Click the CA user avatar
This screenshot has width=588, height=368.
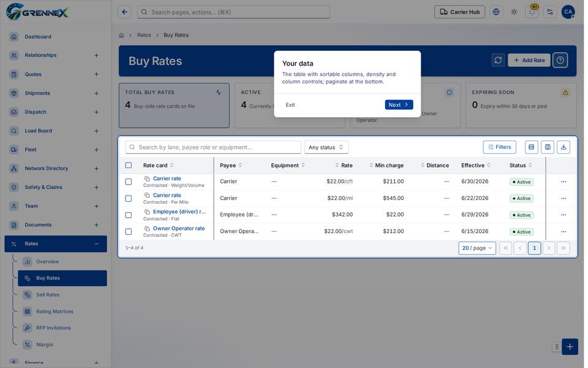pyautogui.click(x=568, y=12)
